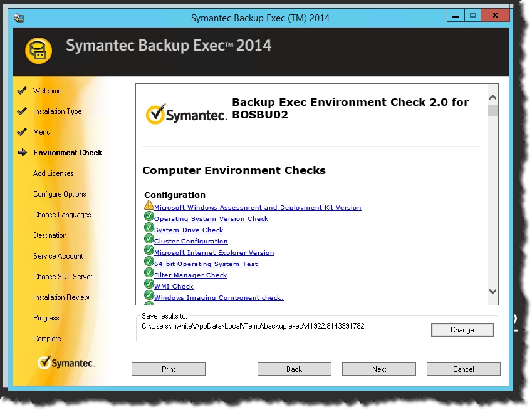Click green check icon beside Operating System Version Check
532x410 pixels.
coord(149,216)
